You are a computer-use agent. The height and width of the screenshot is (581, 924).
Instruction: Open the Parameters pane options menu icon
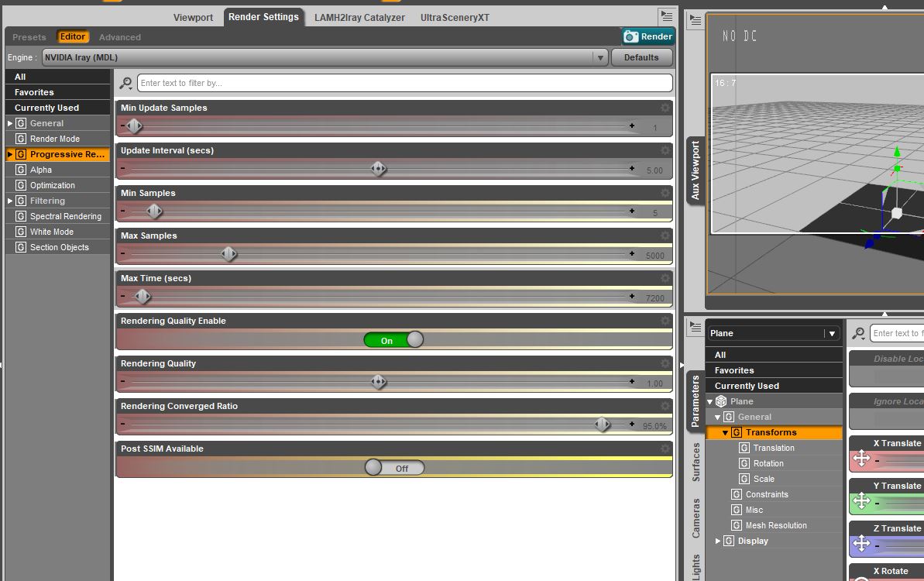pyautogui.click(x=696, y=327)
